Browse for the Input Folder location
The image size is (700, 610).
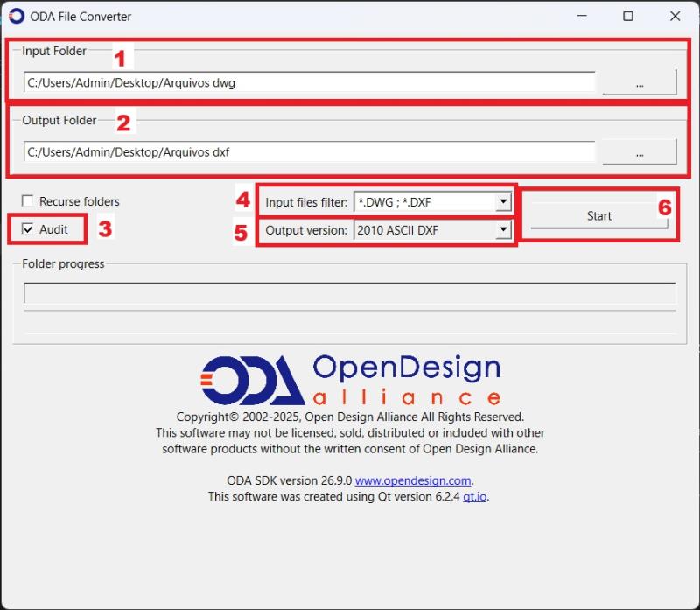(x=640, y=83)
